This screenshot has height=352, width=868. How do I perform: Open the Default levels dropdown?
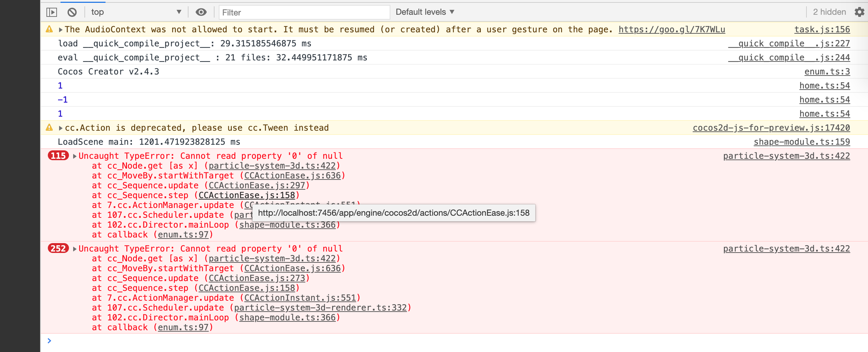coord(425,12)
